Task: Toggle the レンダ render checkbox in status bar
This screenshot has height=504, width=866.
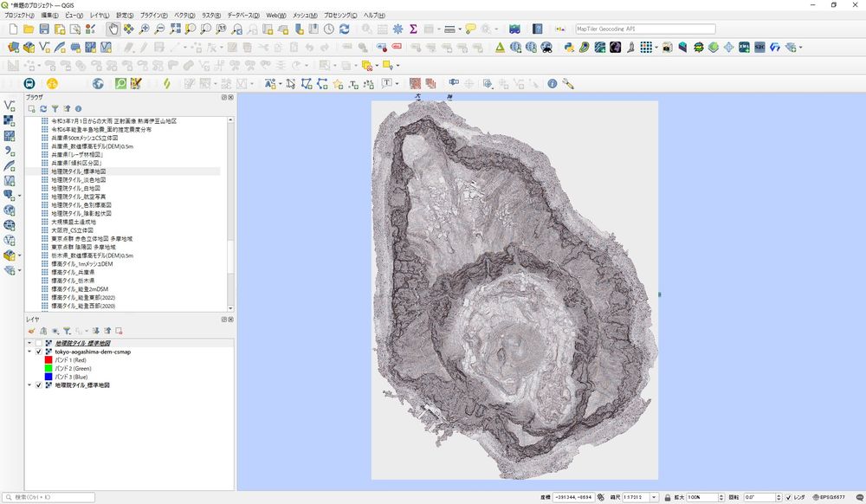Action: pos(787,498)
